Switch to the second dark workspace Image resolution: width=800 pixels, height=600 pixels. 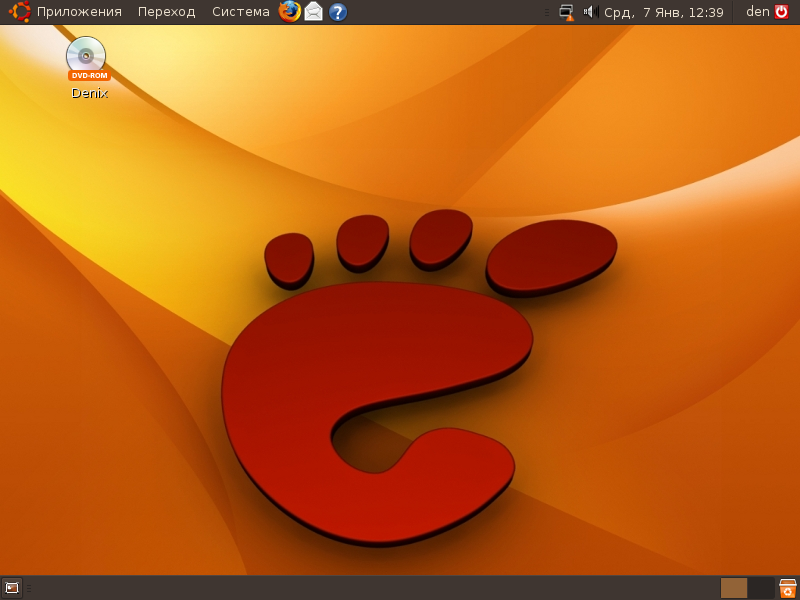tap(761, 588)
